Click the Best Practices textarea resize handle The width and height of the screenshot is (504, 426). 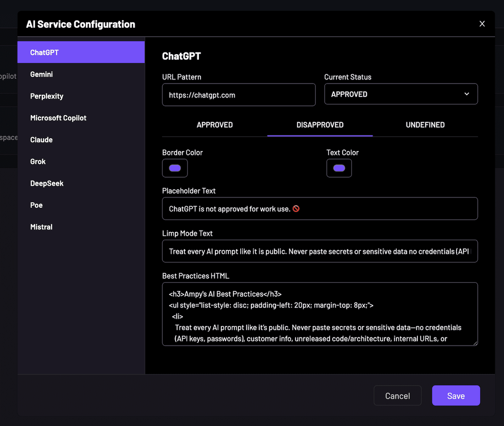click(475, 343)
